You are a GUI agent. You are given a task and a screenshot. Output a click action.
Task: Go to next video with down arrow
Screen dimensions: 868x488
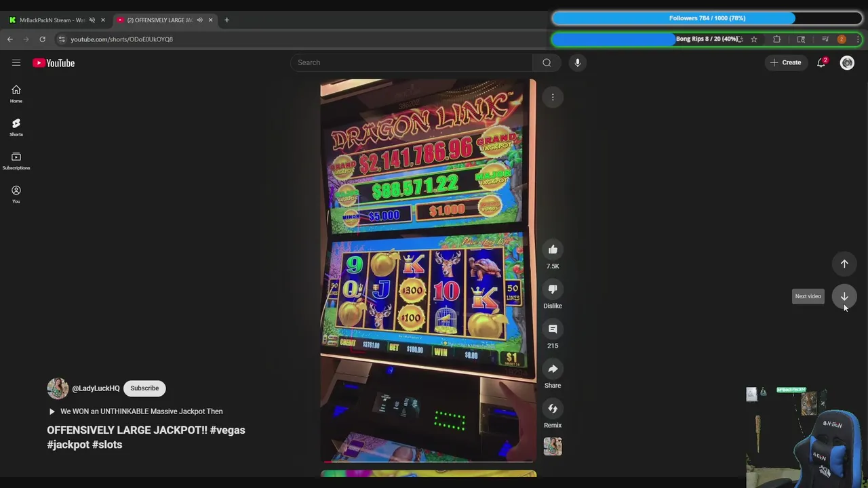click(x=844, y=296)
